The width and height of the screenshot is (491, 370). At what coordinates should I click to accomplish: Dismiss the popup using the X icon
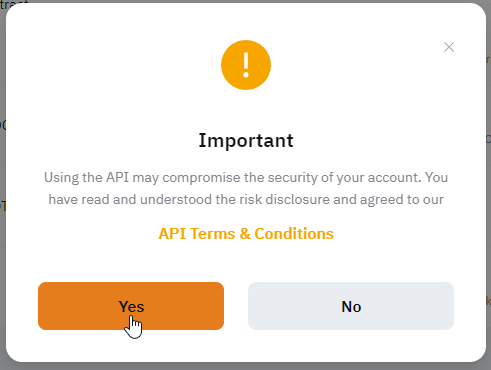[449, 47]
